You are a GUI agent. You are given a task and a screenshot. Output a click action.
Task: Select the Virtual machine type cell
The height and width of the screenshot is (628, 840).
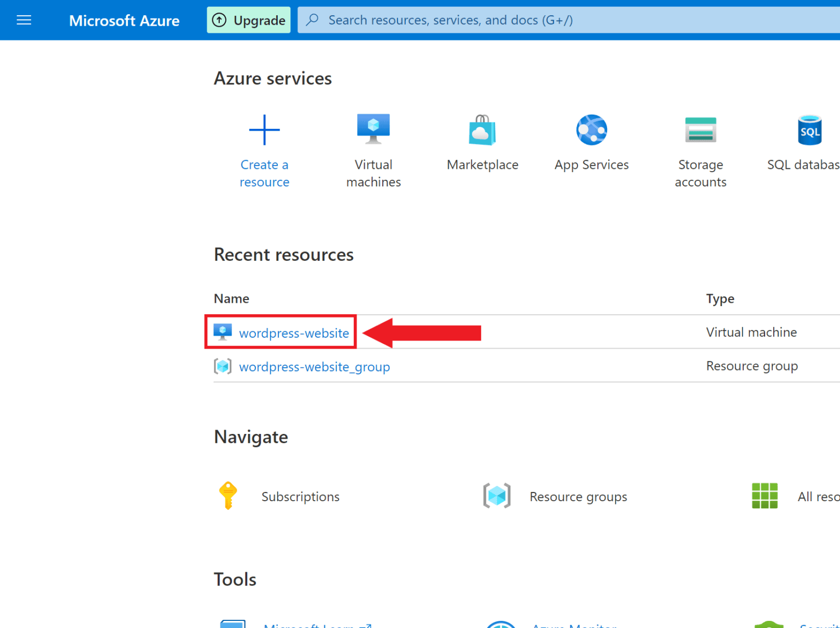pos(751,332)
